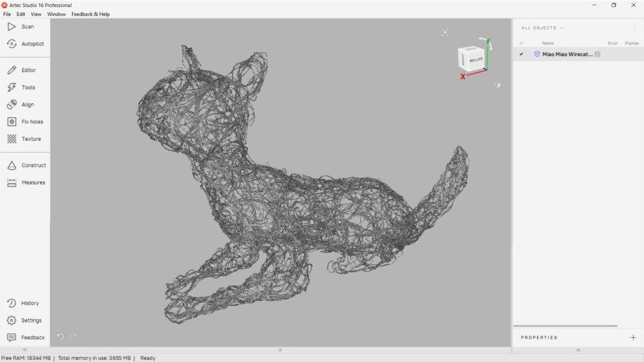The height and width of the screenshot is (362, 644).
Task: Open the Feedback & Help menu
Action: point(90,14)
